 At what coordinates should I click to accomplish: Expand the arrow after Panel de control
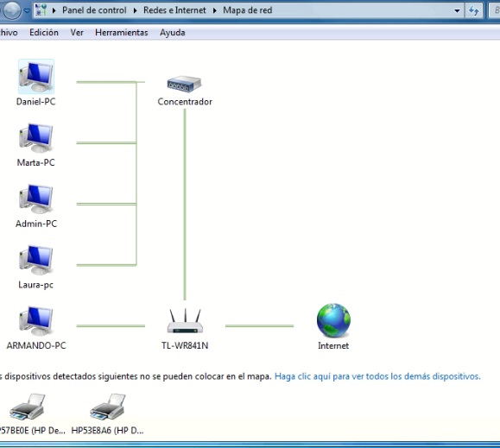(136, 10)
